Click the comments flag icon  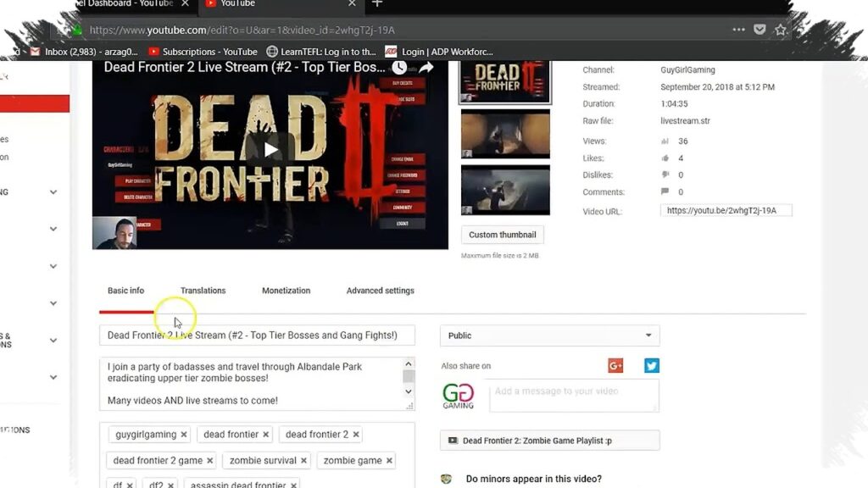point(665,191)
